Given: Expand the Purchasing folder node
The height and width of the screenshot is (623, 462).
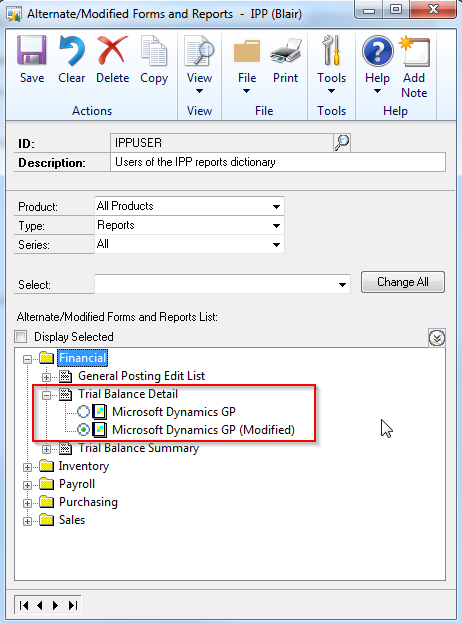Looking at the screenshot, I should pyautogui.click(x=27, y=503).
